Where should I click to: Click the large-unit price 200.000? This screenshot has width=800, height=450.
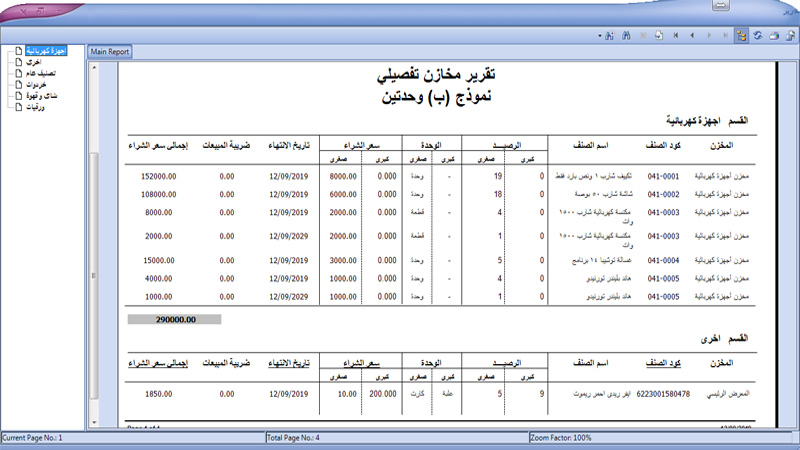(383, 394)
